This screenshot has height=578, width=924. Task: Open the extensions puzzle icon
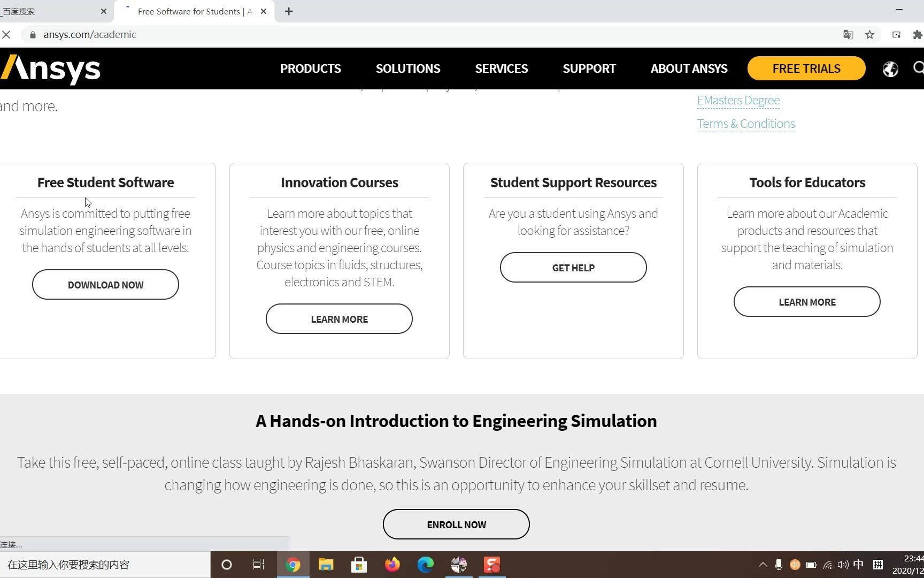[918, 35]
